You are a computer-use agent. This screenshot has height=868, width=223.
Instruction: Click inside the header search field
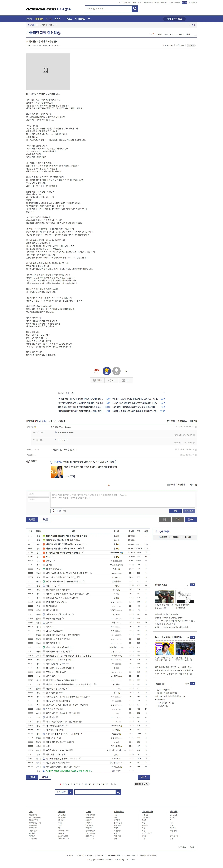tap(108, 9)
